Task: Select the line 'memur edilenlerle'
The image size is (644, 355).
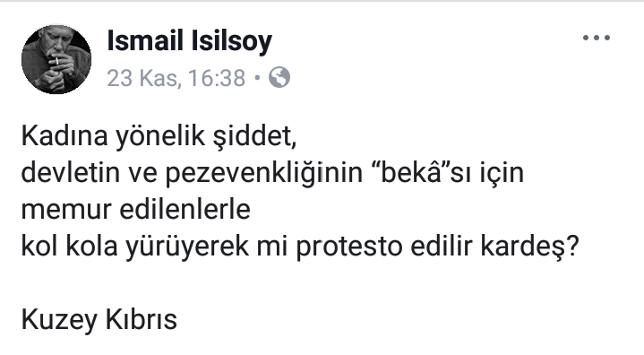Action: coord(135,209)
